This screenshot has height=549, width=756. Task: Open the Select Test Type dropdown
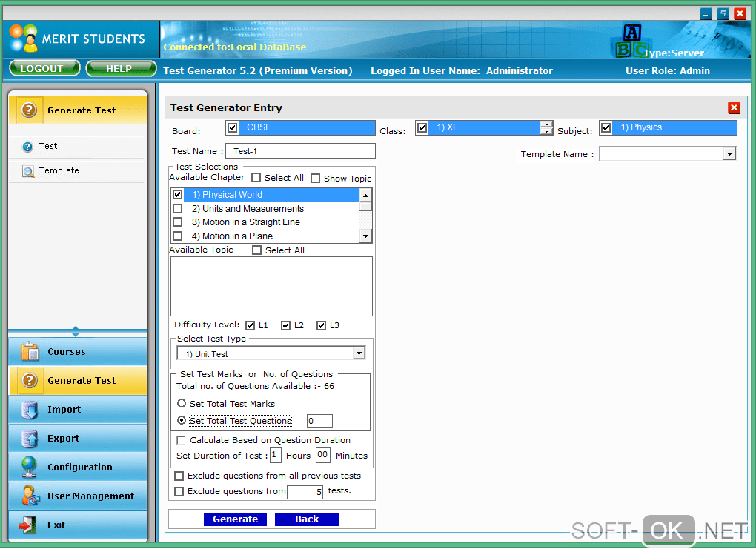[359, 353]
